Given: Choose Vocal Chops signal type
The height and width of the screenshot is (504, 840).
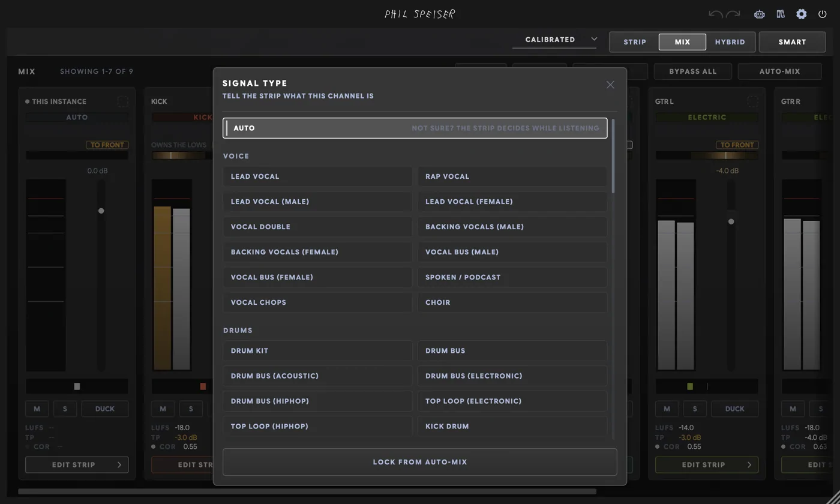Looking at the screenshot, I should (317, 302).
